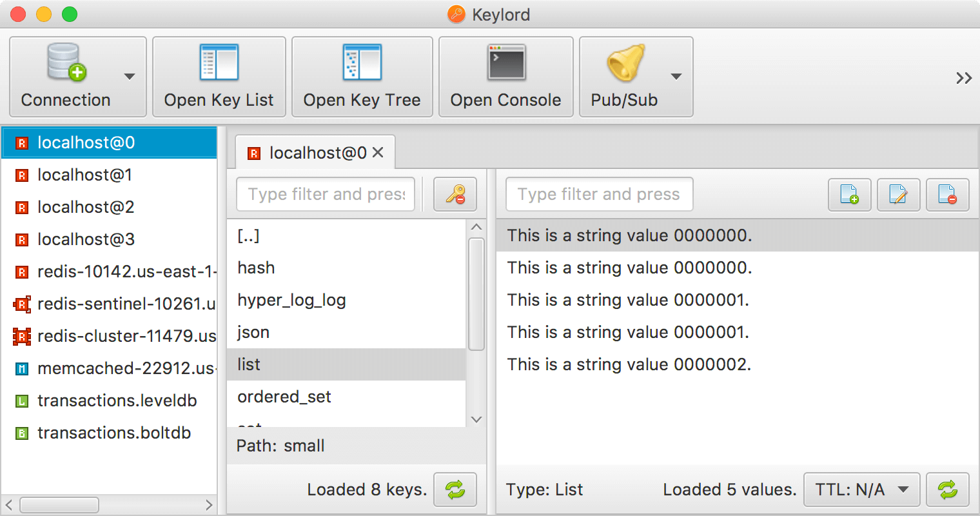Refresh the loaded values
Image resolution: width=980 pixels, height=516 pixels.
click(x=948, y=490)
